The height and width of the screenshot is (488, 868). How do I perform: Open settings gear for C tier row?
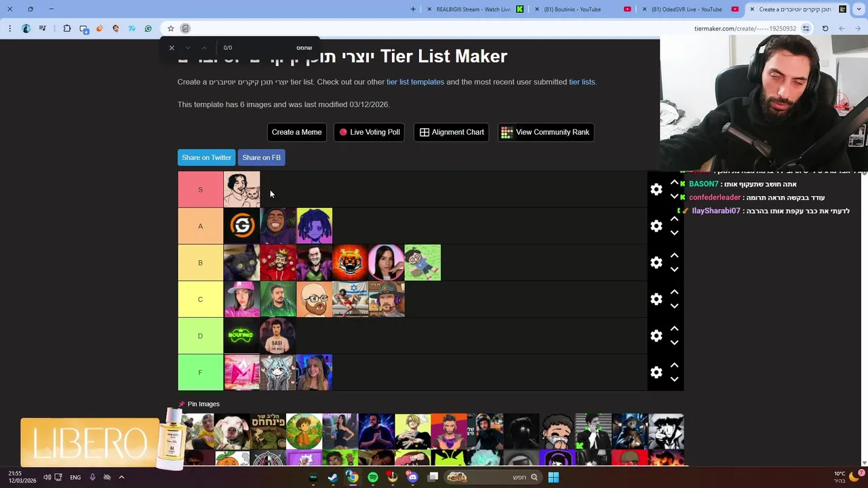pyautogui.click(x=656, y=299)
